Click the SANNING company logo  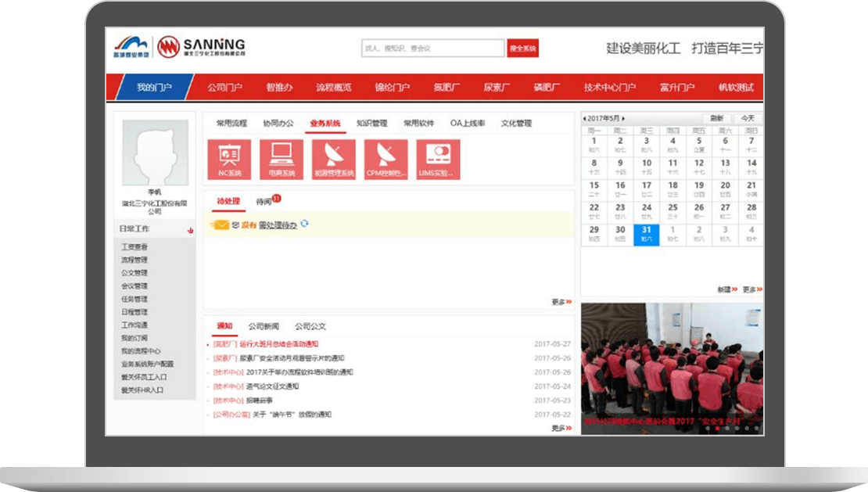[x=202, y=47]
